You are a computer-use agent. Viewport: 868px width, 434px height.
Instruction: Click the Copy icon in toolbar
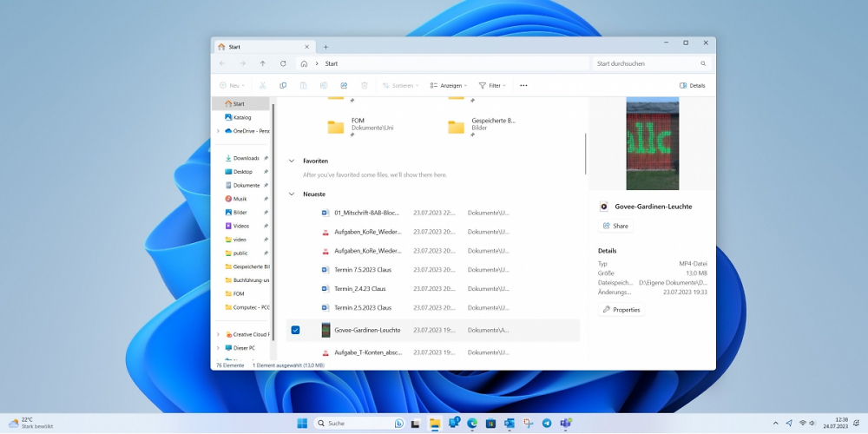[x=283, y=86]
